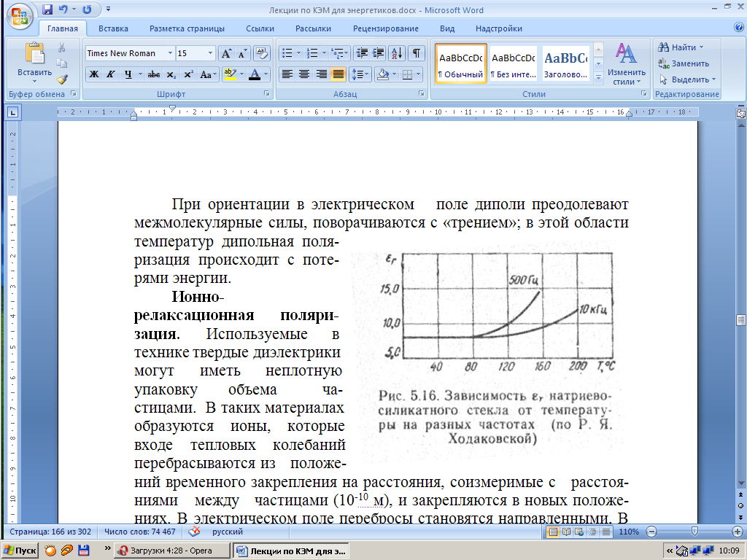Click the spell check status icon
Screen dimensions: 747x560
point(194,532)
